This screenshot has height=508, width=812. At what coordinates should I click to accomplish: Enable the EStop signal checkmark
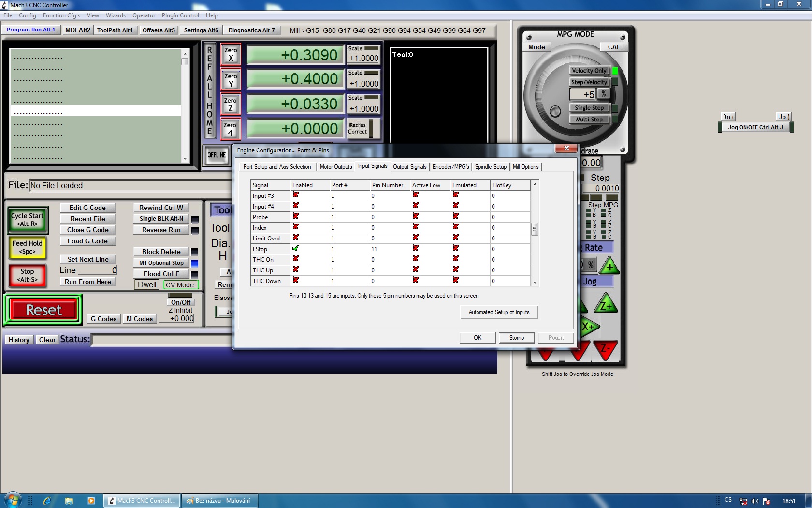(295, 249)
